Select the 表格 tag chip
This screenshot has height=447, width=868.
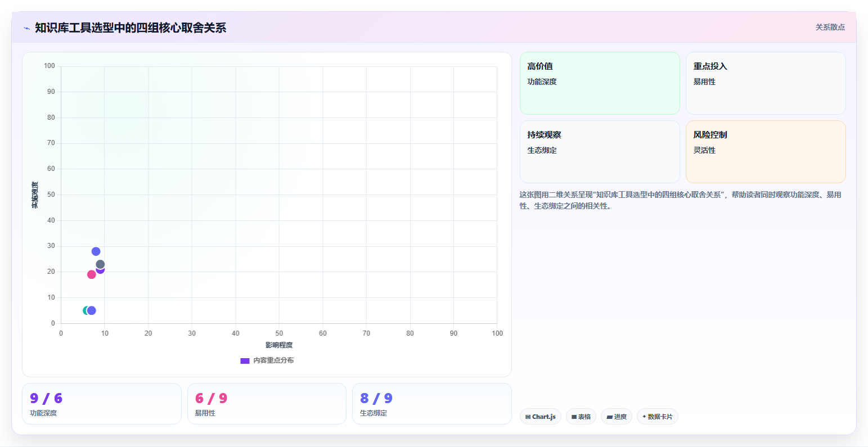point(581,417)
